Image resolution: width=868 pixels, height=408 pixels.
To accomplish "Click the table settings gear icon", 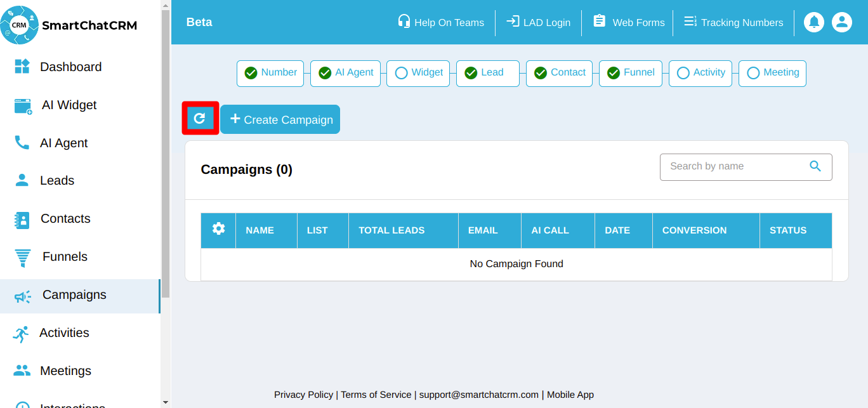I will pos(218,229).
